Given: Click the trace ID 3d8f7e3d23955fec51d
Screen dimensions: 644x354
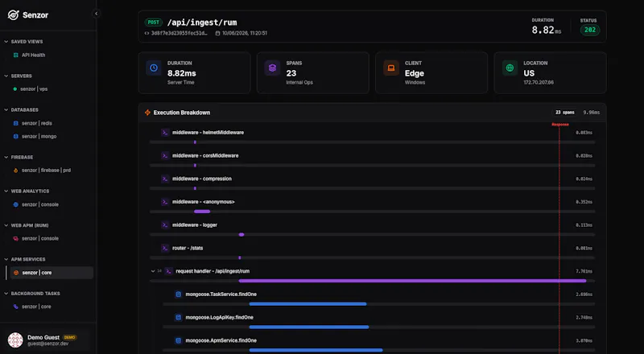Looking at the screenshot, I should pos(180,33).
